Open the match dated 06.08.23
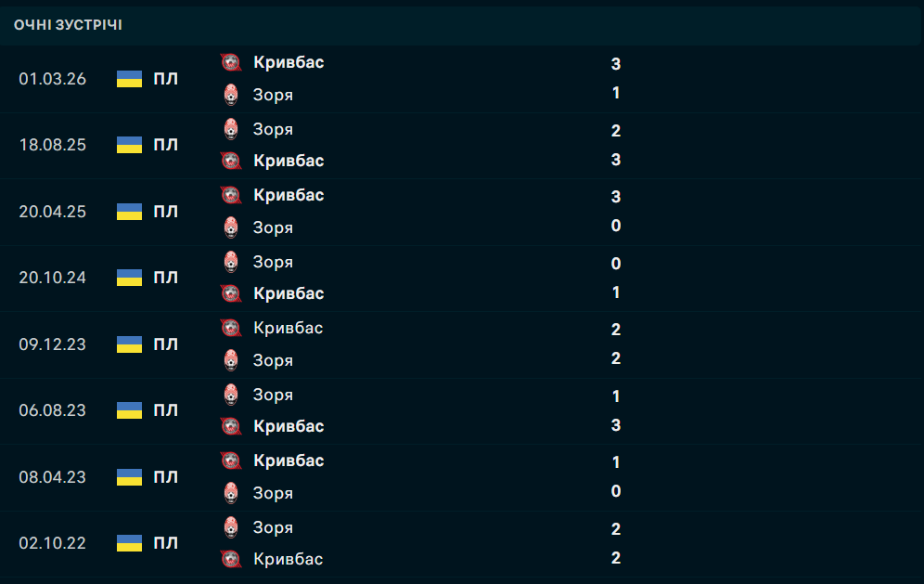Screen dimensions: 924x584 click(x=462, y=410)
